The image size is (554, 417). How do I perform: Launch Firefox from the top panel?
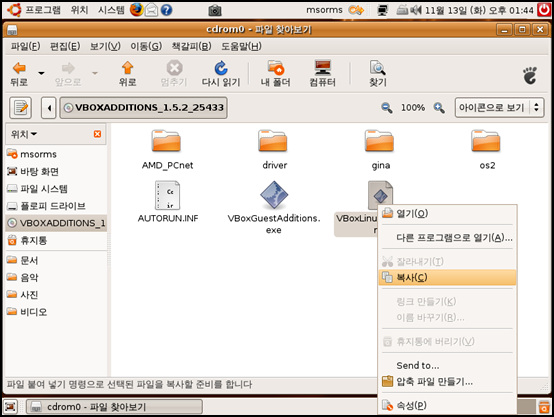(x=136, y=10)
